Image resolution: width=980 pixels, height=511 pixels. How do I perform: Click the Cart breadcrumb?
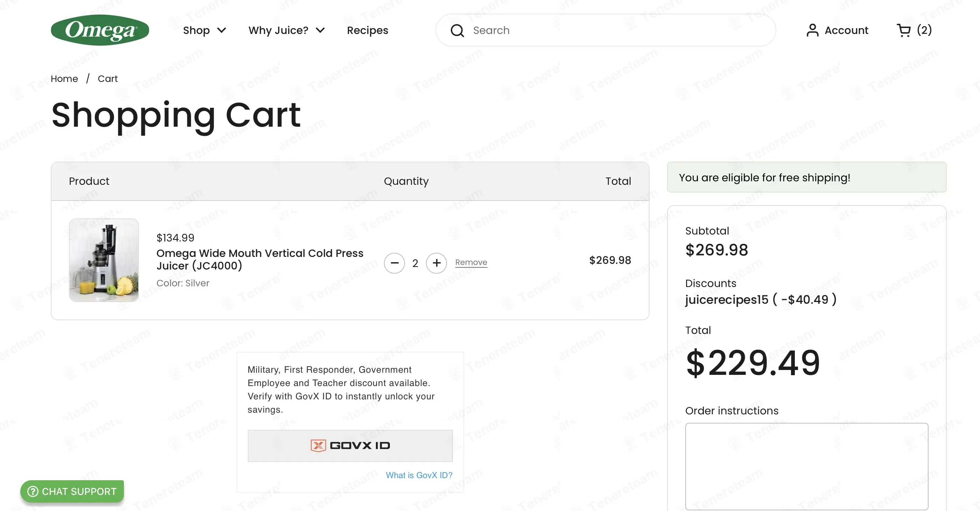pyautogui.click(x=108, y=78)
